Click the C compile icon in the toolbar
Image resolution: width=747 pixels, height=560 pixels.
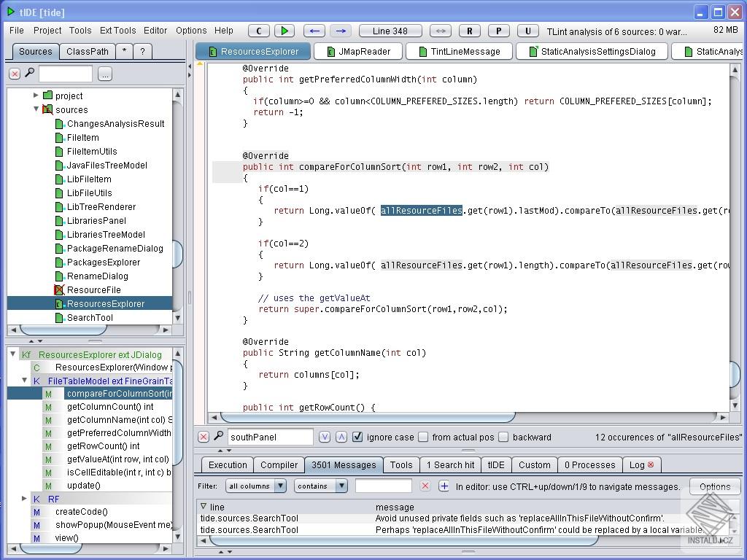click(259, 31)
